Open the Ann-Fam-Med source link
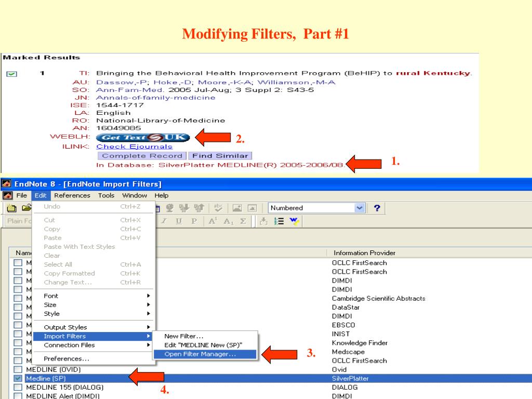Viewport: 532px width, 399px height. (x=130, y=90)
